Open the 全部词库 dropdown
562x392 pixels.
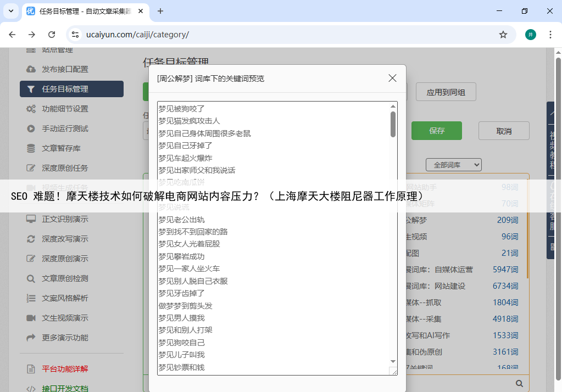click(453, 165)
